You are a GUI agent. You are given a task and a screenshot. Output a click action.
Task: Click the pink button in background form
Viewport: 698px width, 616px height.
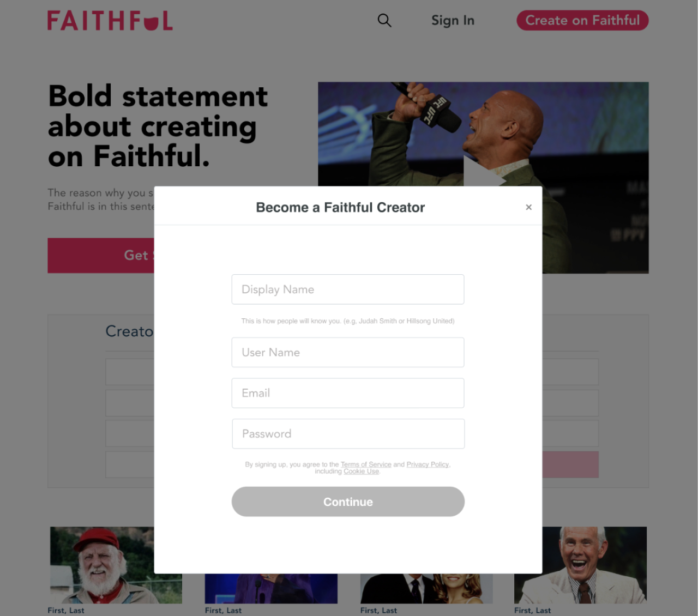570,464
